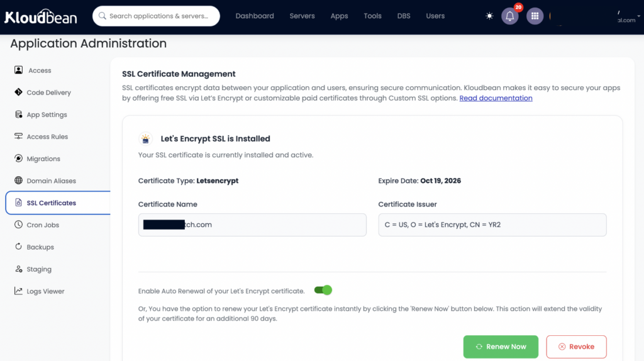The image size is (644, 361).
Task: Click the App Settings icon
Action: [18, 114]
